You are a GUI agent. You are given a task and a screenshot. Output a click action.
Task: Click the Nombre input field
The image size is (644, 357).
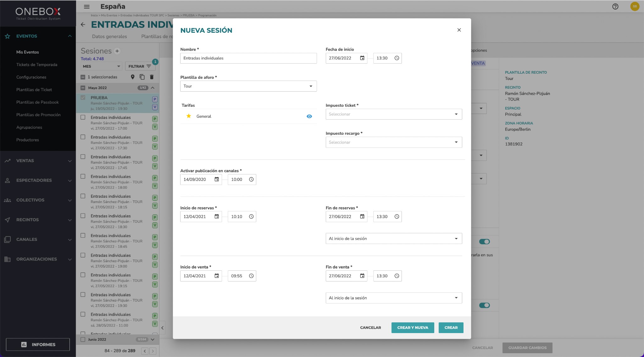tap(248, 58)
